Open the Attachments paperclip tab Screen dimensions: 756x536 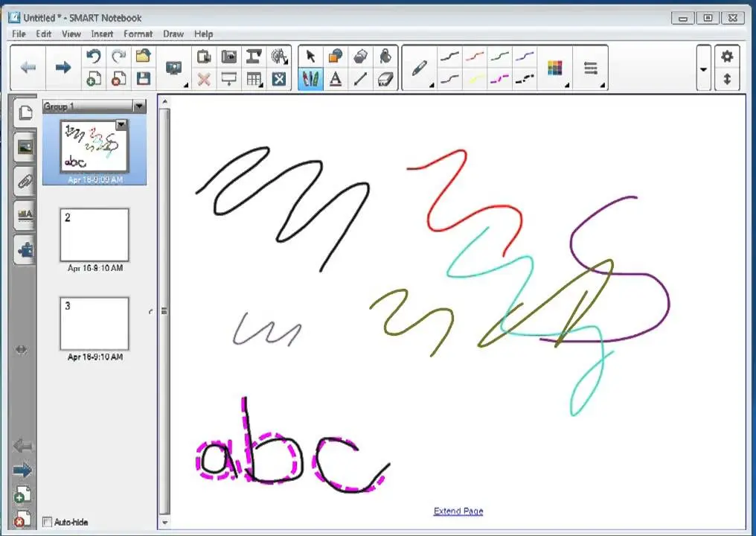25,182
